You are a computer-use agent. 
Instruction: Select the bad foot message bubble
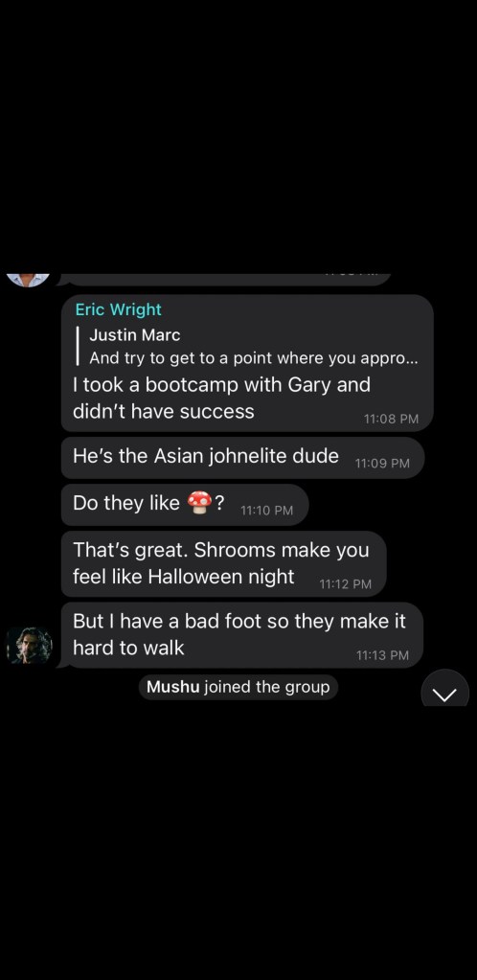[242, 635]
